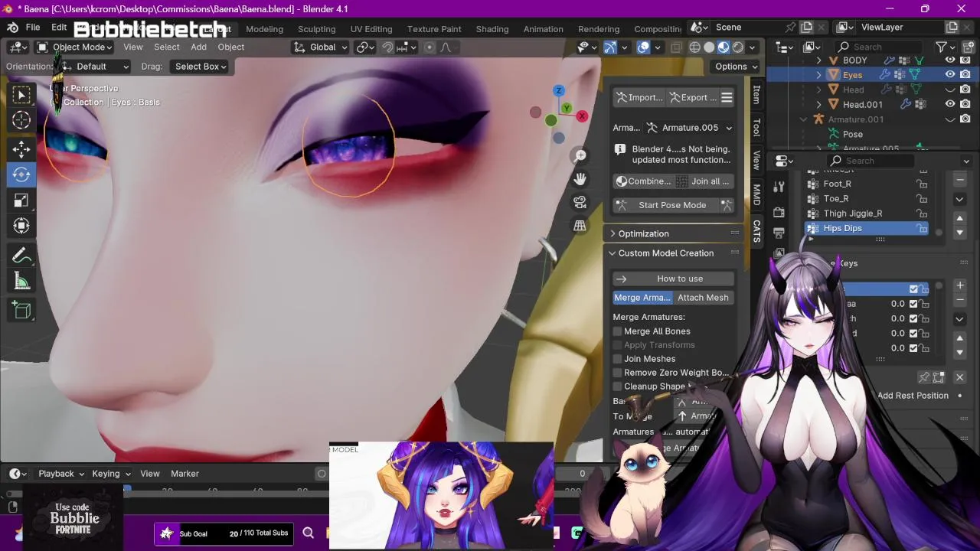Switch to the Sculpting workspace tab
Image resolution: width=980 pixels, height=551 pixels.
pyautogui.click(x=316, y=29)
